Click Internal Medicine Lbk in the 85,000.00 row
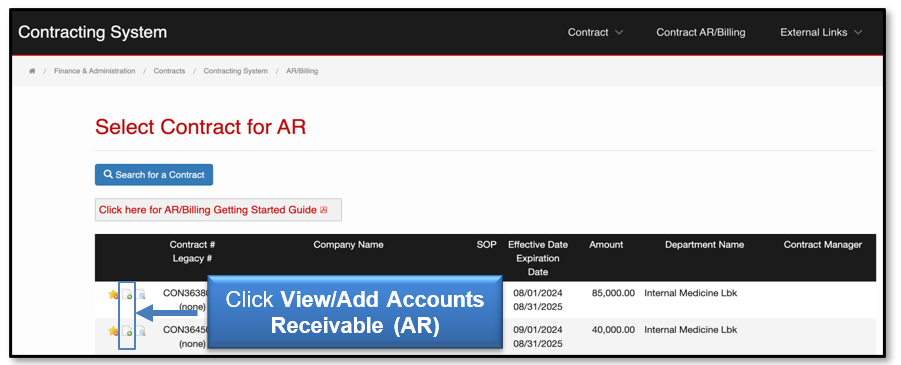901x365 pixels. [691, 293]
